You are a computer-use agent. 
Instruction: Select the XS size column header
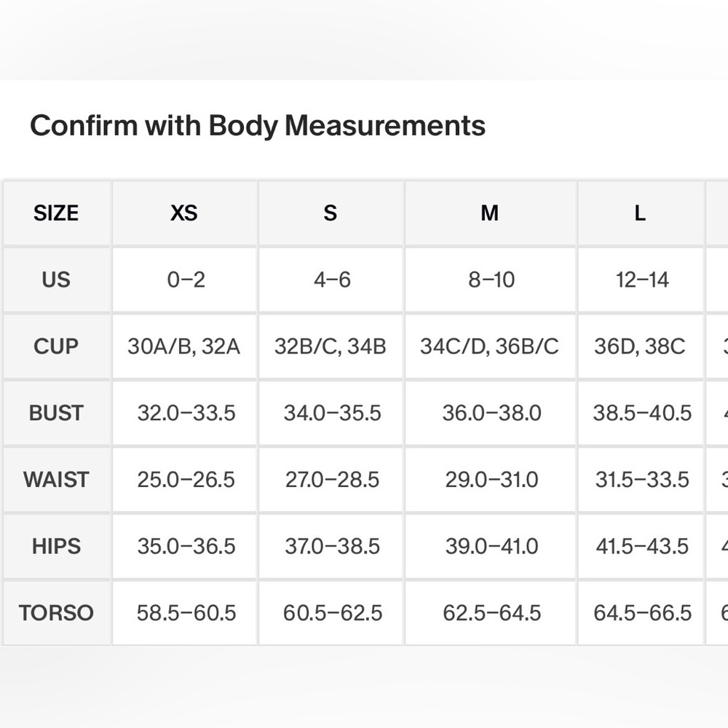(184, 213)
